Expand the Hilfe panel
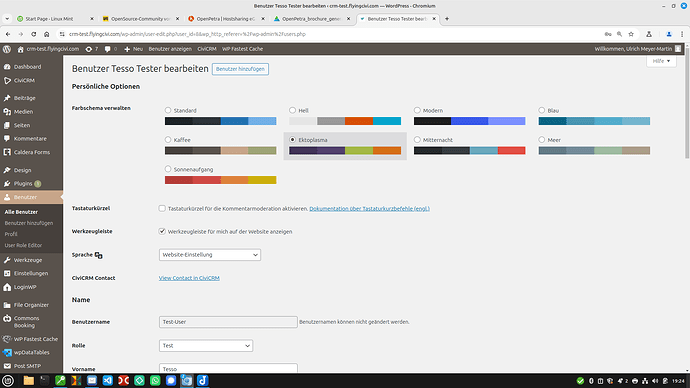The width and height of the screenshot is (690, 388). (x=661, y=61)
